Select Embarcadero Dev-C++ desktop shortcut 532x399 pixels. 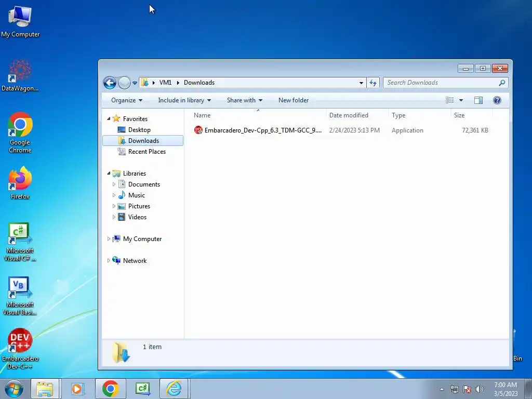[20, 349]
